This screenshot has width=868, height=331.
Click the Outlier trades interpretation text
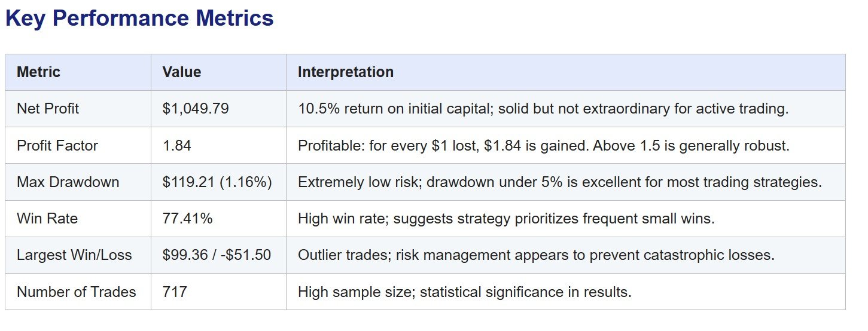click(536, 255)
